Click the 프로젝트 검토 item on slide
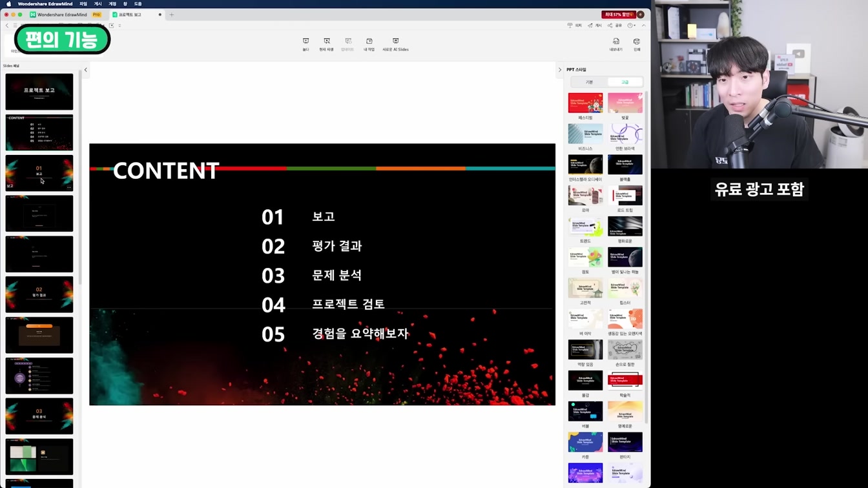 click(x=348, y=304)
